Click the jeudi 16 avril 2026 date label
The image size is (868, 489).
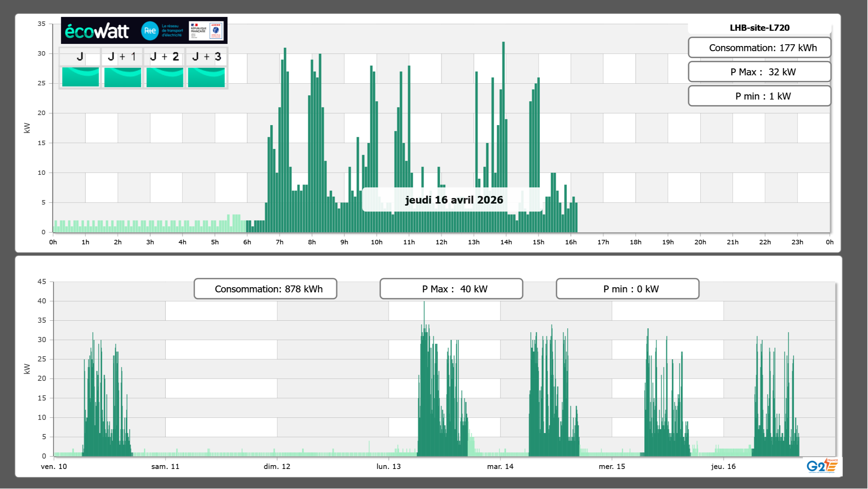[454, 200]
